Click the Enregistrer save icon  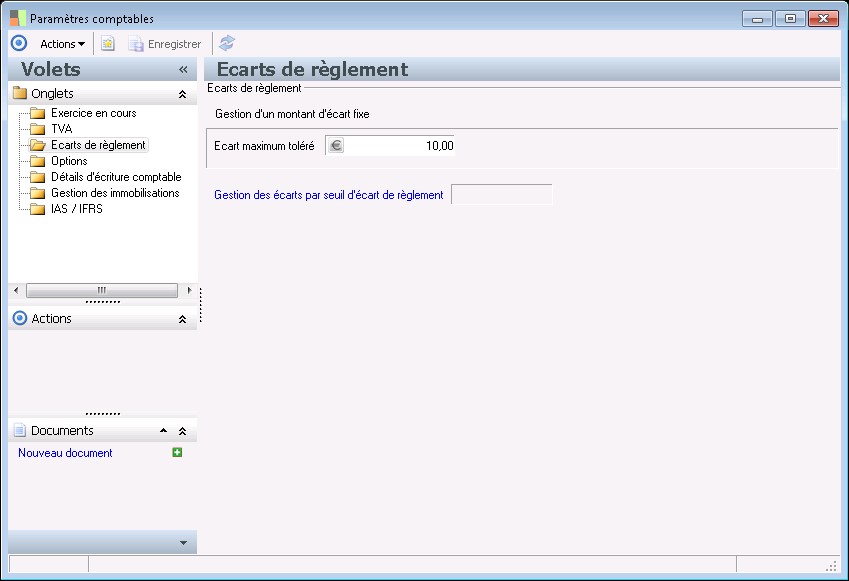135,43
